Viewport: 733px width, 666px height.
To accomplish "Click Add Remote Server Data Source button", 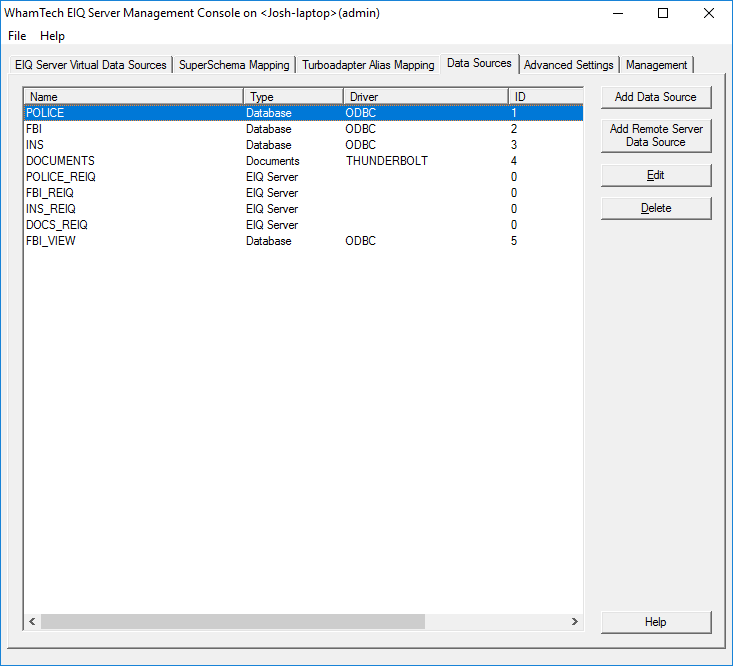I will pyautogui.click(x=656, y=135).
